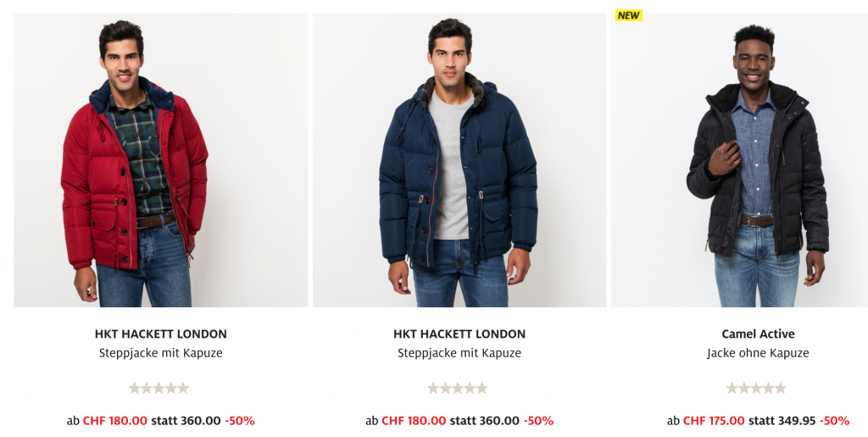Select 'Steppjacke mit Kapuze' under the navy jacket

point(459,353)
